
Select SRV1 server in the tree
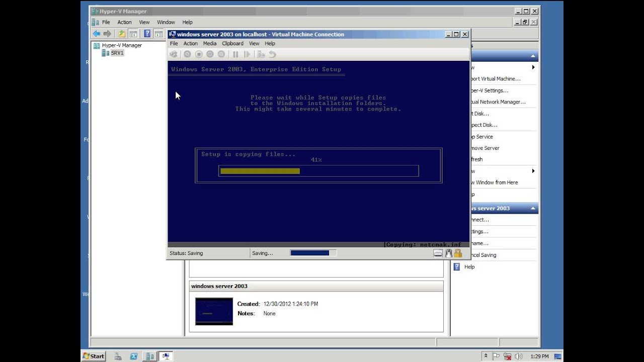pos(117,53)
